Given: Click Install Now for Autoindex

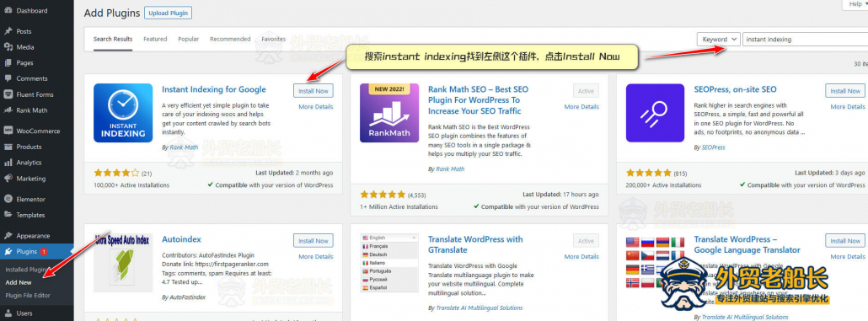Looking at the screenshot, I should click(x=313, y=241).
